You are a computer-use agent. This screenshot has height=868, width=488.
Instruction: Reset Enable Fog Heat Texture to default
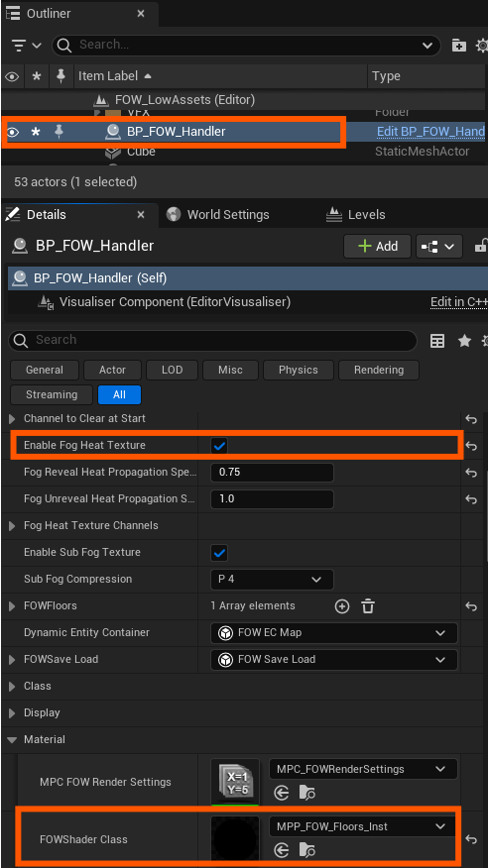[471, 446]
